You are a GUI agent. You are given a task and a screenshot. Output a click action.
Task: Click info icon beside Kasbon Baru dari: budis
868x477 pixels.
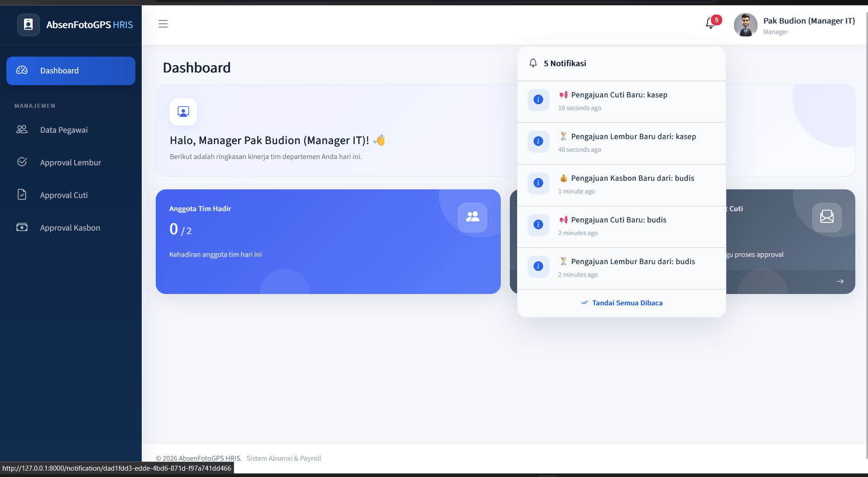point(538,183)
